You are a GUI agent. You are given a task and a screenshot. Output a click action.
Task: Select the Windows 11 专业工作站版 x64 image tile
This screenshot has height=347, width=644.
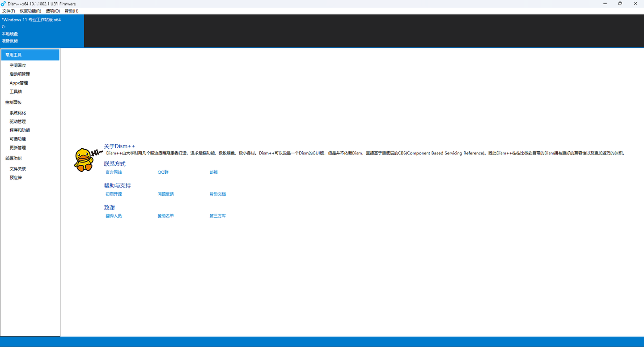click(x=42, y=31)
